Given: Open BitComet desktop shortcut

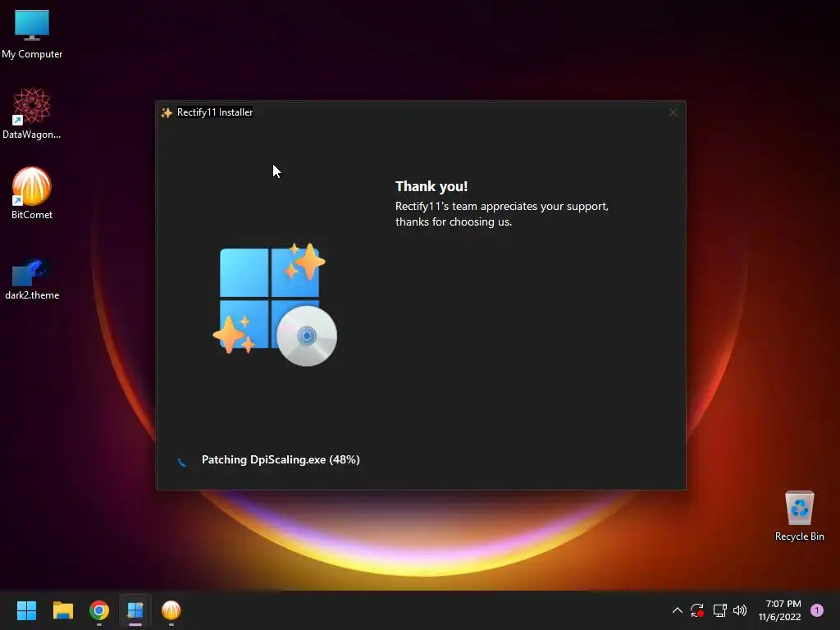Looking at the screenshot, I should [32, 194].
